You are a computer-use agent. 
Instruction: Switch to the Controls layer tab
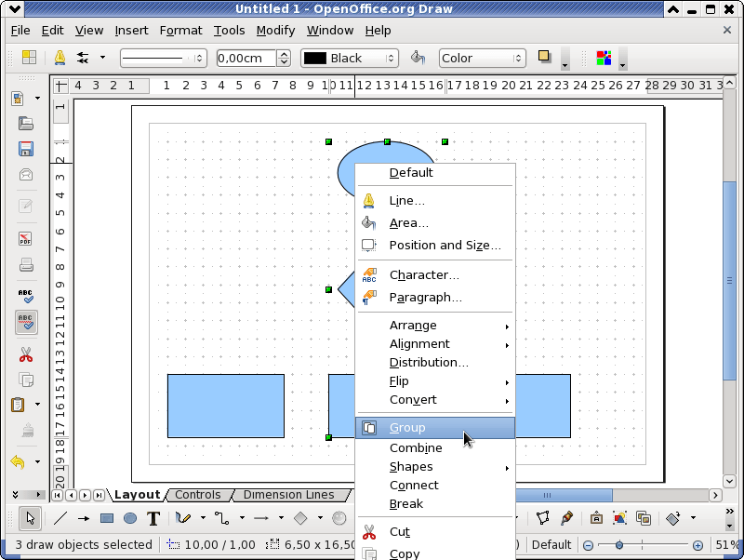pyautogui.click(x=198, y=495)
